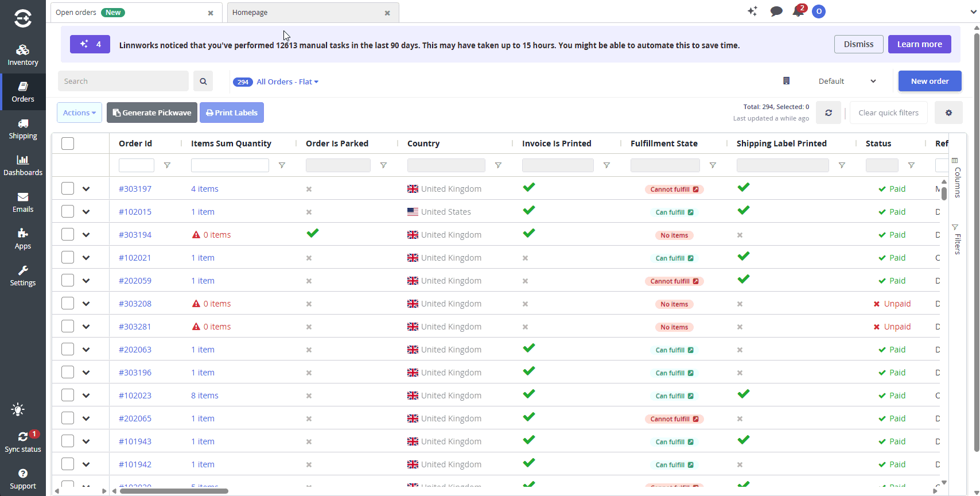Click the New order button
This screenshot has height=496, width=980.
pyautogui.click(x=930, y=81)
